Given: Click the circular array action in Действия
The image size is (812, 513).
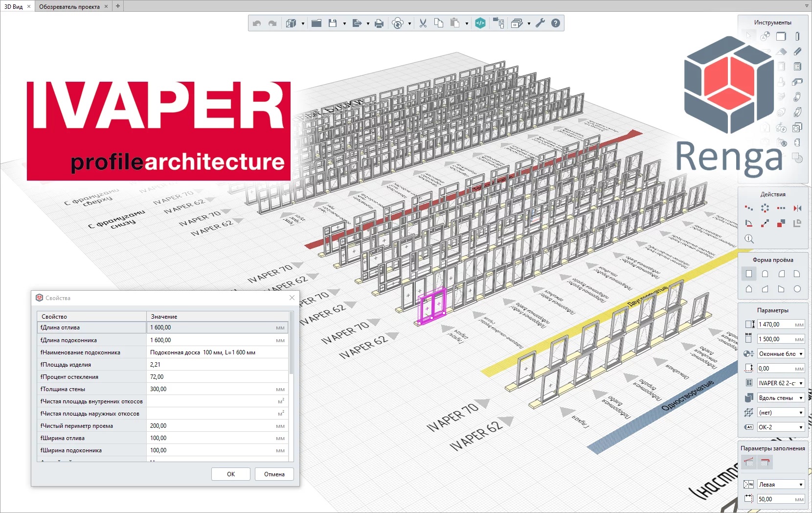Looking at the screenshot, I should click(x=765, y=208).
